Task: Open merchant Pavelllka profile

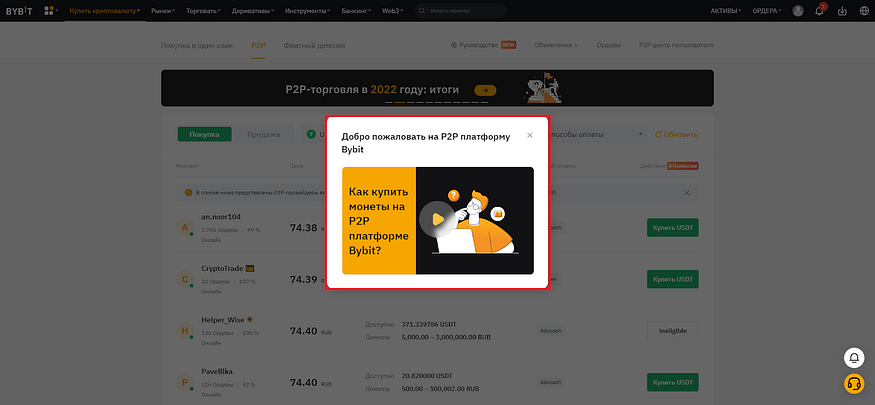Action: click(x=217, y=371)
